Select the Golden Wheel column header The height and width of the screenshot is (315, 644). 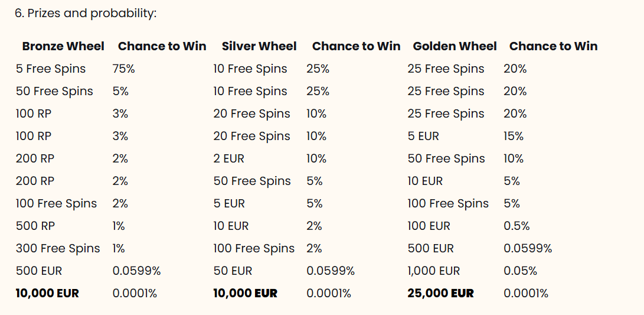tap(455, 46)
